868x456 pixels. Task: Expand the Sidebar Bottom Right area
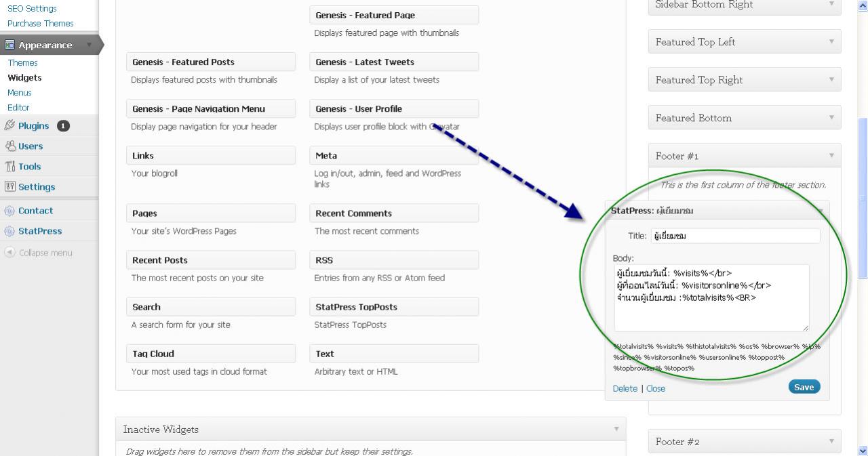pyautogui.click(x=831, y=4)
